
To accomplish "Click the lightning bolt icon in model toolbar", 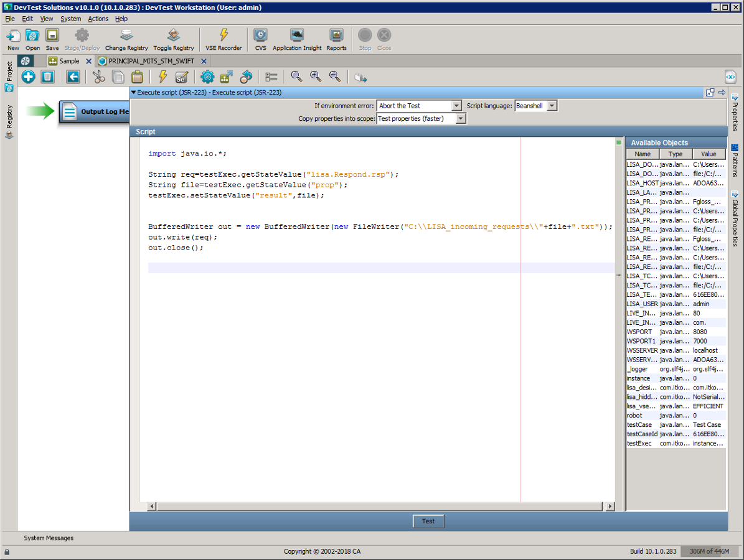I will tap(162, 77).
